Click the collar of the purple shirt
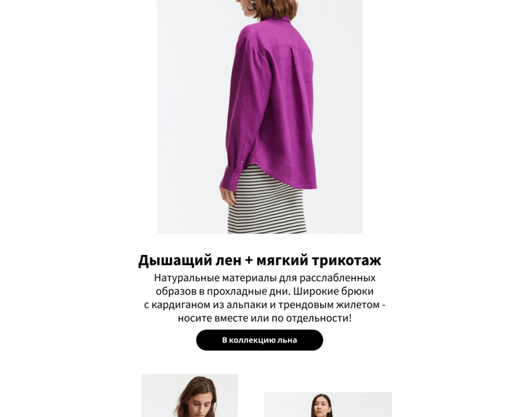The width and height of the screenshot is (532, 417). [278, 18]
